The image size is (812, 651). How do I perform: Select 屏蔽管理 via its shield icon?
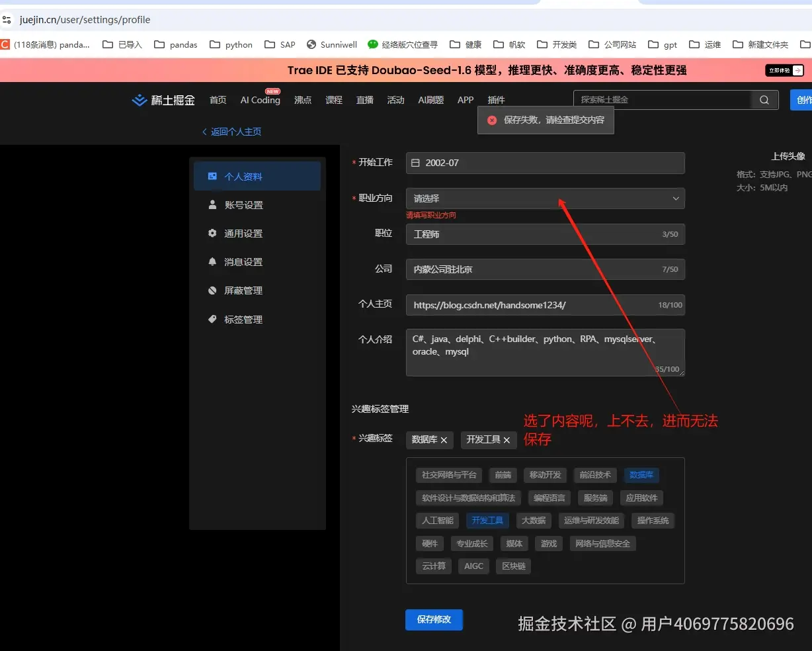tap(211, 290)
